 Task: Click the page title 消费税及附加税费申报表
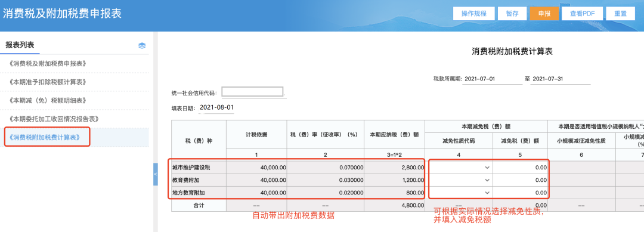(63, 13)
